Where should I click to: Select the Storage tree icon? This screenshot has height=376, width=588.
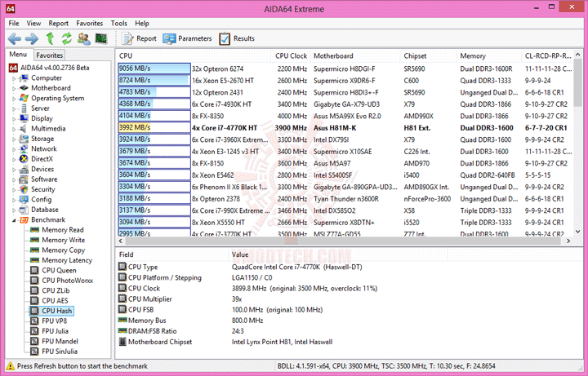click(24, 139)
